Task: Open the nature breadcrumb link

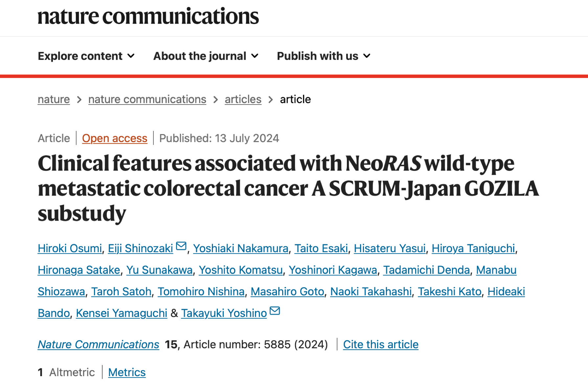Action: [54, 99]
